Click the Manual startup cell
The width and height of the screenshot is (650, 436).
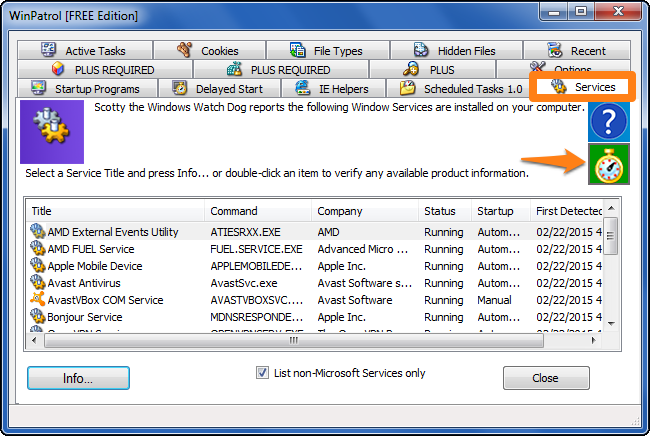[494, 300]
